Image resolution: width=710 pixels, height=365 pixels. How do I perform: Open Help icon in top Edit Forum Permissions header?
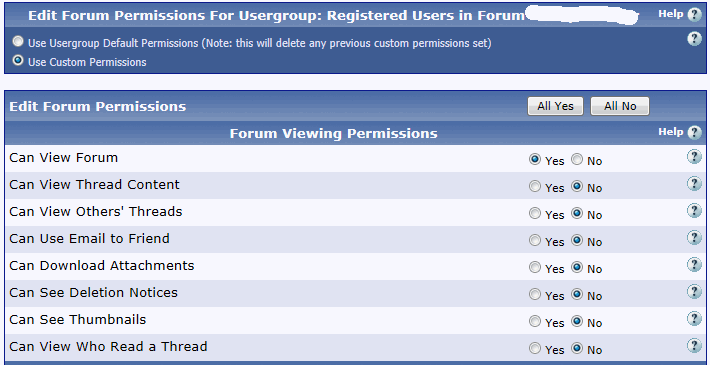pos(694,15)
